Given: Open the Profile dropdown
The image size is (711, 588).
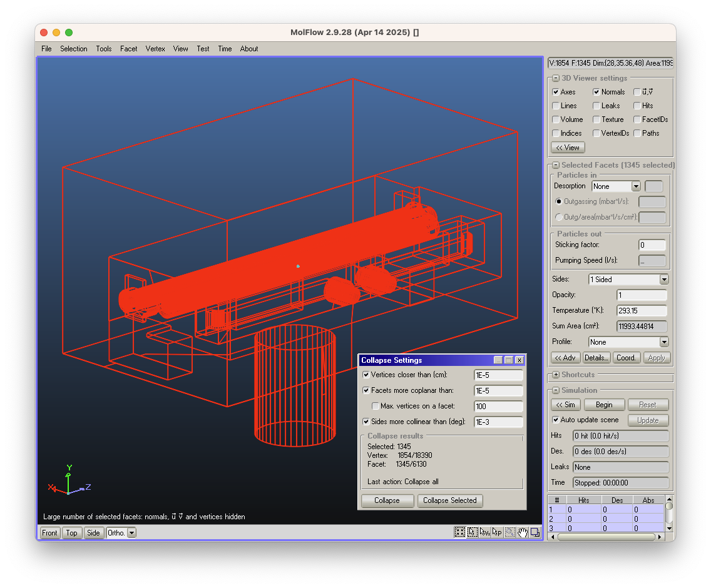Looking at the screenshot, I should click(x=664, y=342).
